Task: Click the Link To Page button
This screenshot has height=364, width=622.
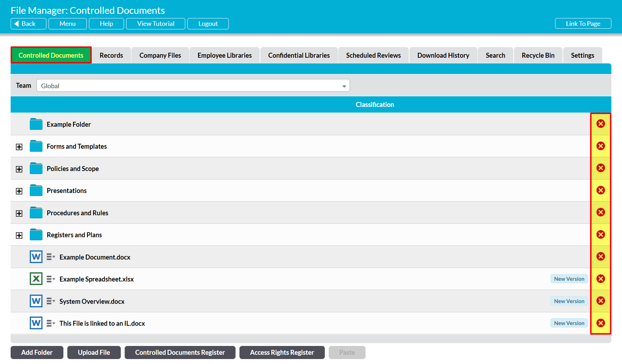Action: [x=583, y=24]
